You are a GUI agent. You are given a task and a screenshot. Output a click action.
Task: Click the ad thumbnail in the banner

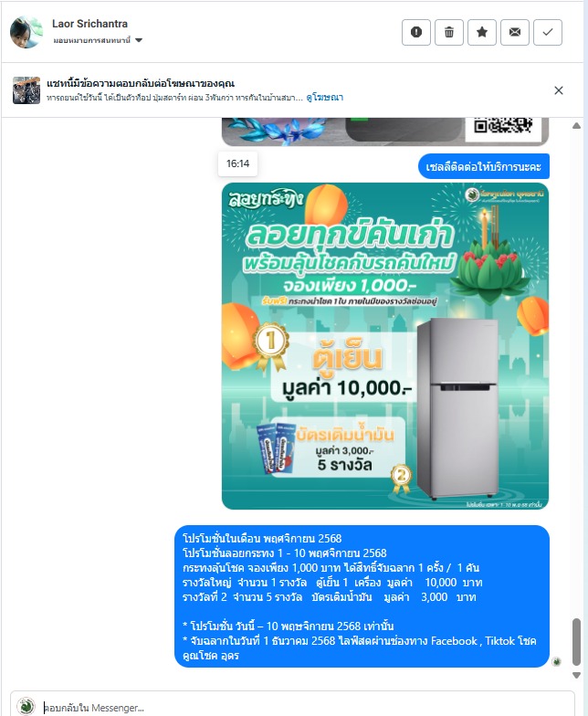point(26,90)
